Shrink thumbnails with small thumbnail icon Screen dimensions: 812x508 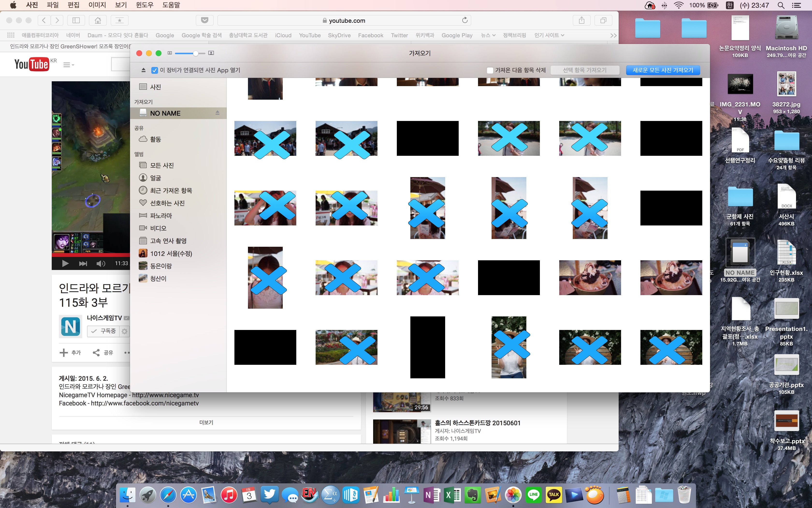[x=170, y=53]
